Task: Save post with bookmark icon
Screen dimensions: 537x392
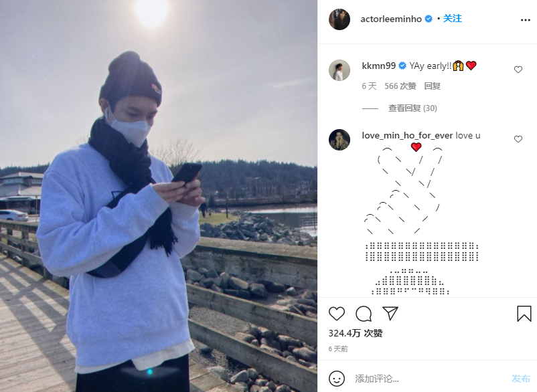Action: pyautogui.click(x=524, y=314)
